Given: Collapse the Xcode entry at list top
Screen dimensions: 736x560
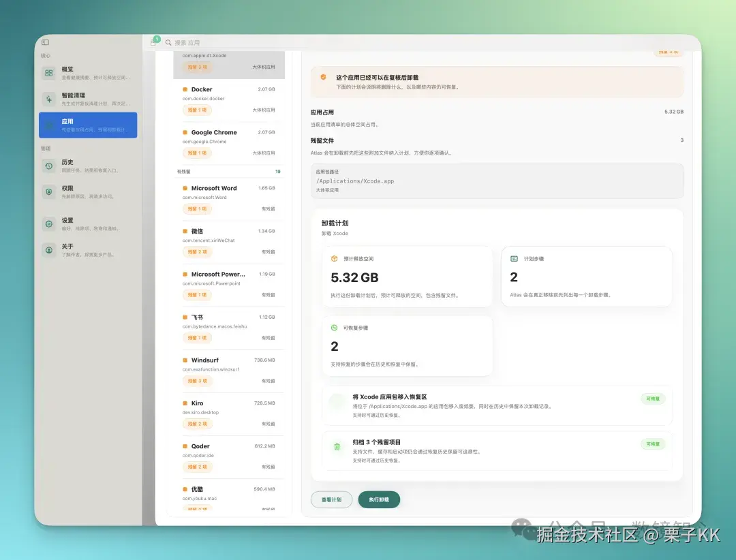Looking at the screenshot, I should (228, 61).
